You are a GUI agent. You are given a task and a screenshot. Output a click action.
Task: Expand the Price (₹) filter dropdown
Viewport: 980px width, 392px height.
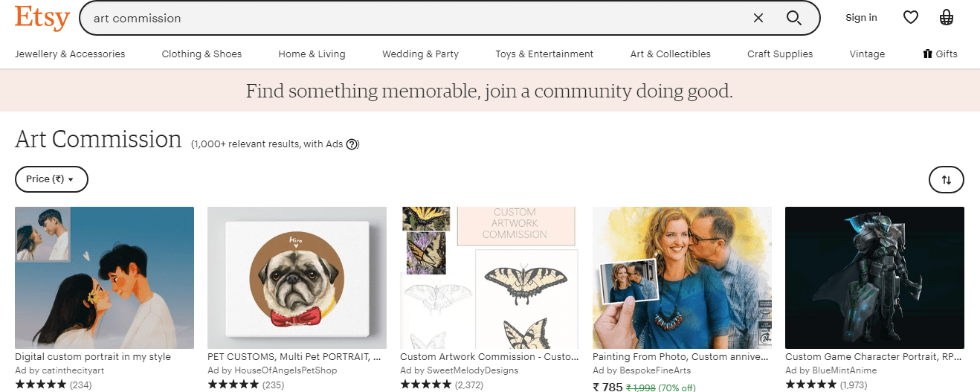click(51, 179)
